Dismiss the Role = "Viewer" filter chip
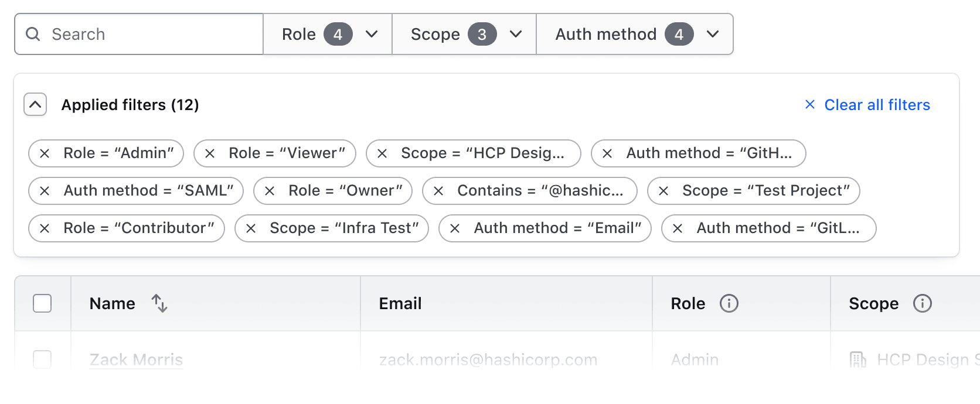The image size is (980, 404). [x=210, y=153]
